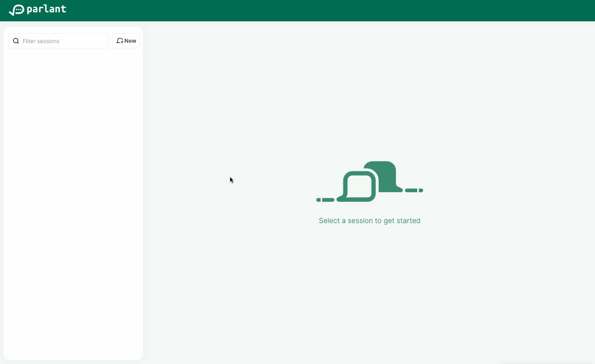Click the empty green header bar area
Screen dimensions: 595x364
[x=317, y=10]
